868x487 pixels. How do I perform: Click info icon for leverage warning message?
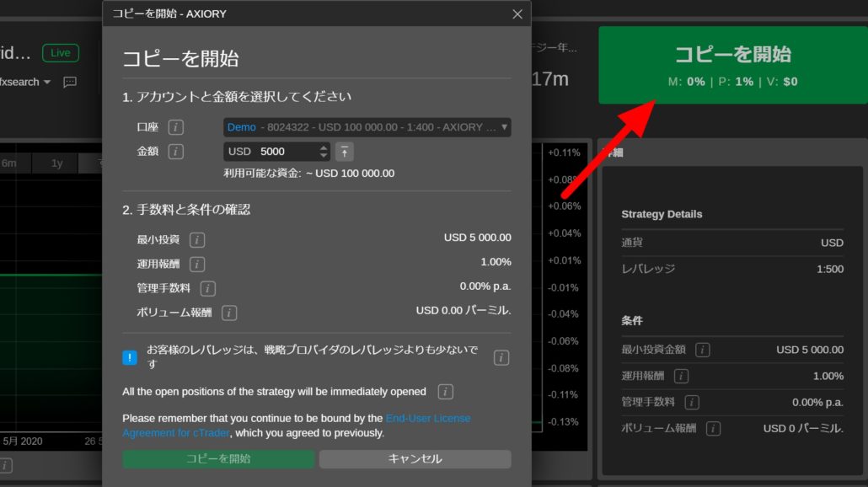pyautogui.click(x=501, y=357)
